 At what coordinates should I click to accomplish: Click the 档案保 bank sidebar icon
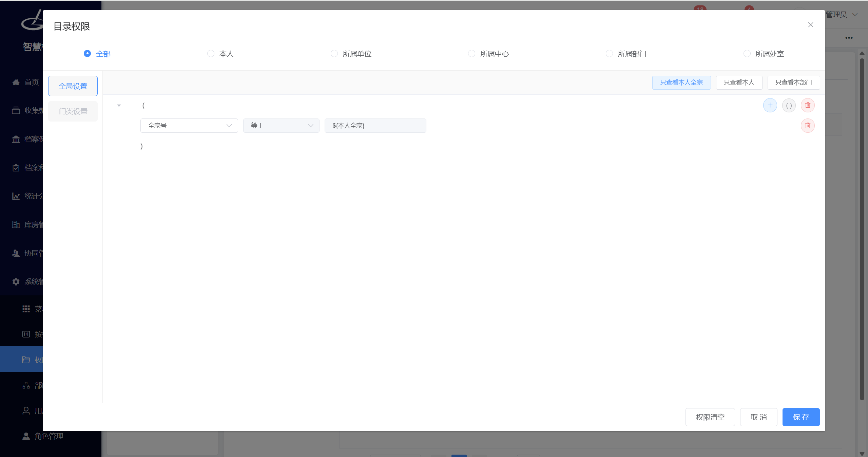tap(16, 139)
